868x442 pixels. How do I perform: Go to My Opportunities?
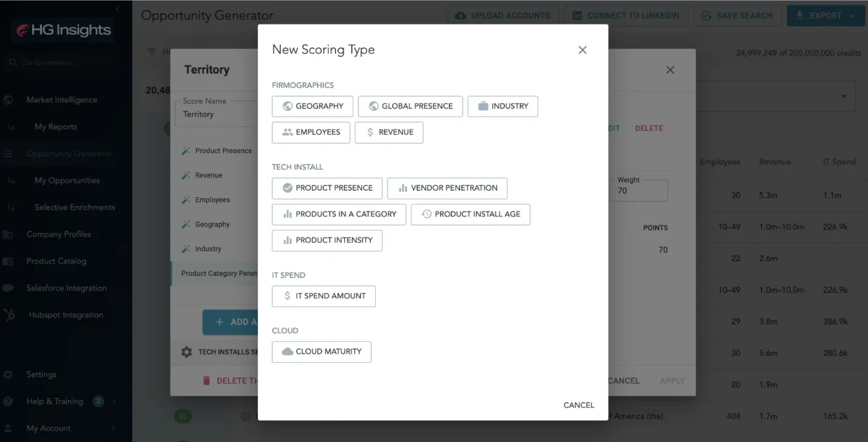tap(67, 180)
